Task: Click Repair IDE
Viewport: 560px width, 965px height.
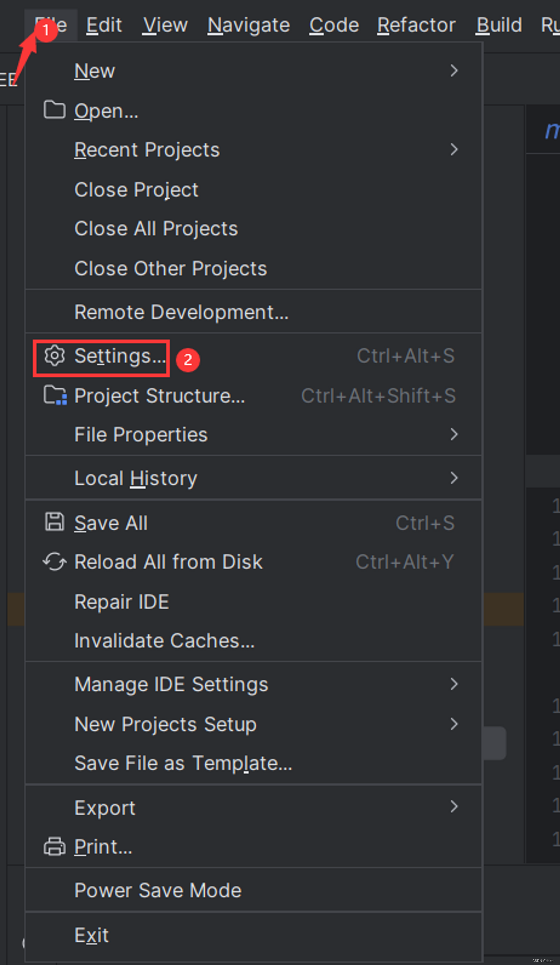Action: pos(122,602)
